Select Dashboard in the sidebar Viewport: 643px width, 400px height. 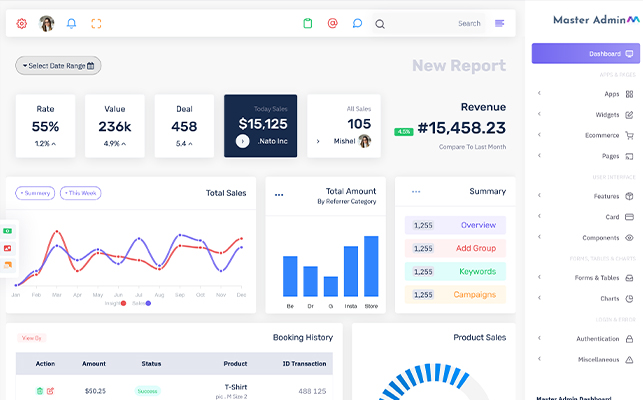click(585, 53)
